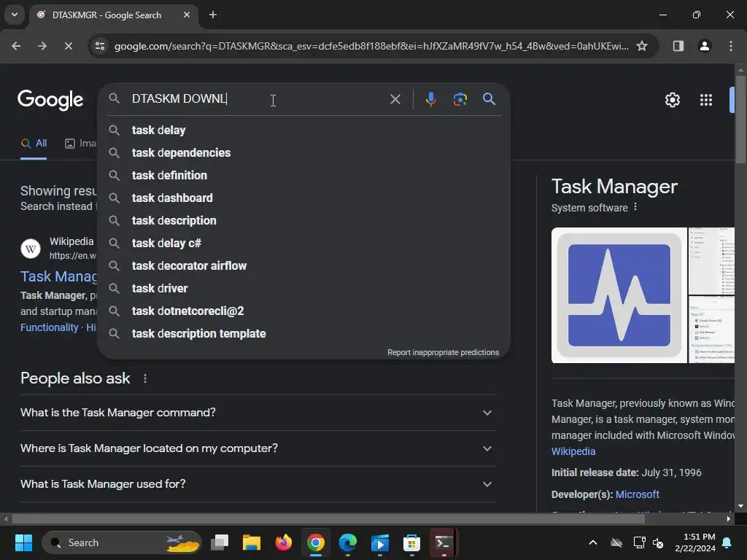Click in the Google search input field
The image size is (747, 560).
tap(258, 98)
